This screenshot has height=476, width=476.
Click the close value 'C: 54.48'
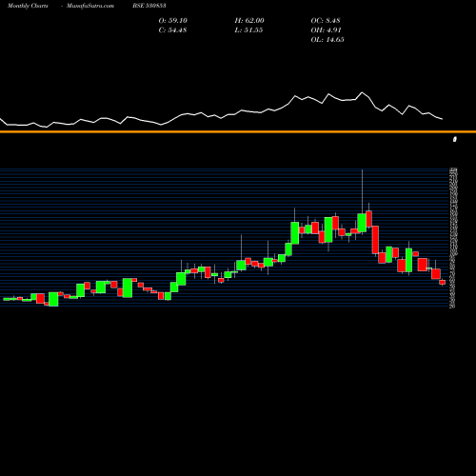(x=172, y=30)
